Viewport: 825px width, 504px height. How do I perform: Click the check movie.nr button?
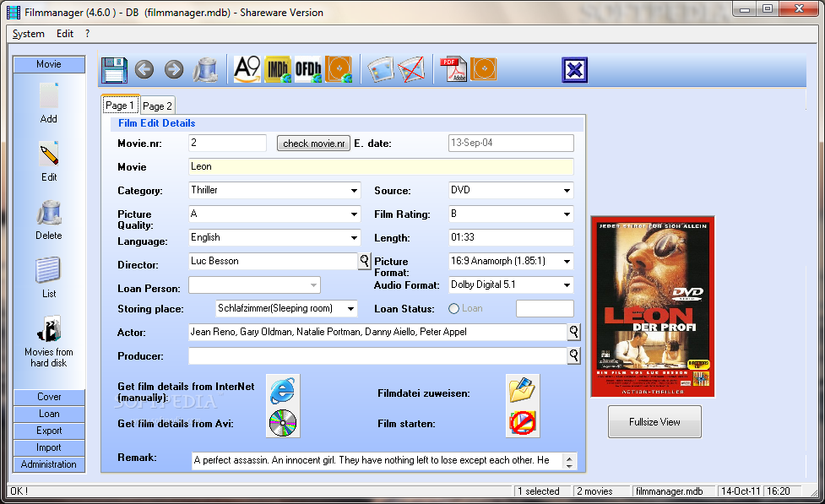[313, 144]
